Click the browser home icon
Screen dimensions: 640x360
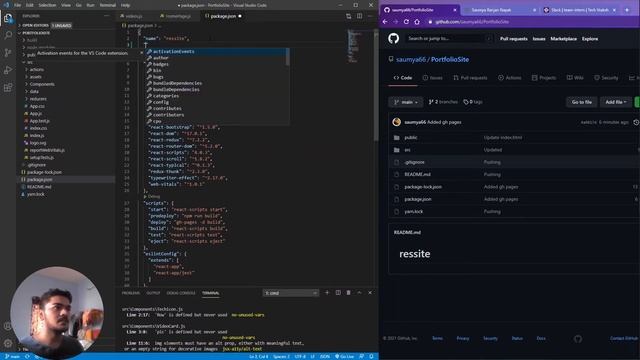pyautogui.click(x=417, y=22)
